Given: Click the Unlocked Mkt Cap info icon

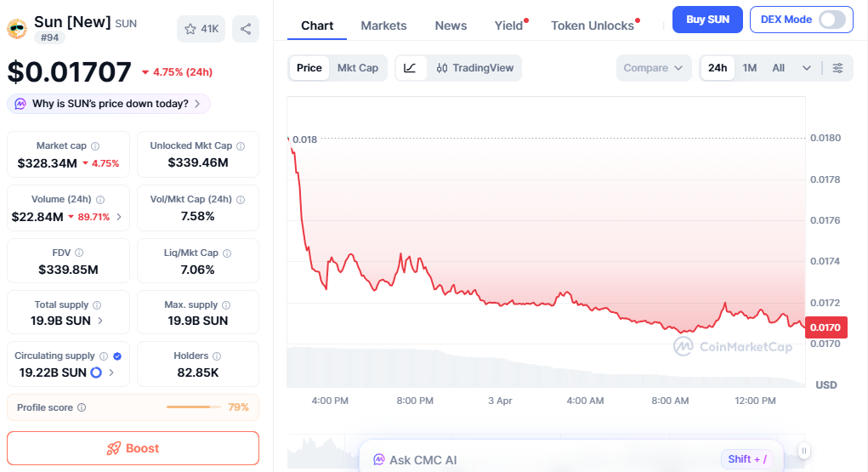Looking at the screenshot, I should (241, 146).
